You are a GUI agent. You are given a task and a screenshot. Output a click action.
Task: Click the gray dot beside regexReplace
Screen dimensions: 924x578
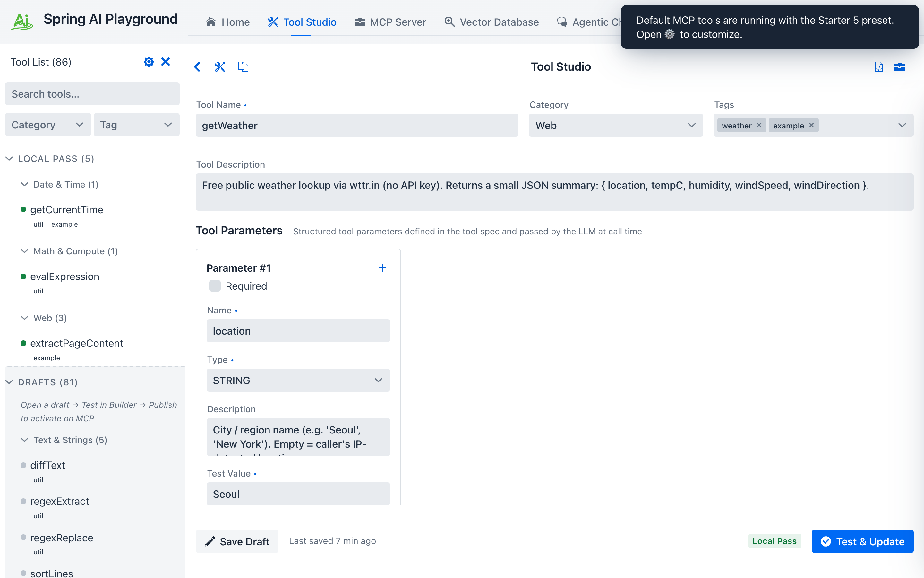pos(23,538)
